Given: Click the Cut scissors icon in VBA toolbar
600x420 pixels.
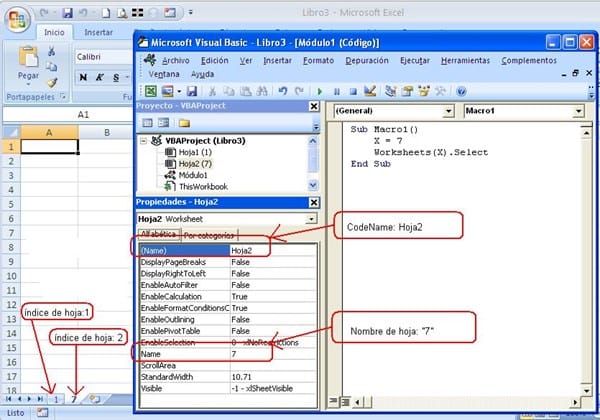Looking at the screenshot, I should 212,91.
